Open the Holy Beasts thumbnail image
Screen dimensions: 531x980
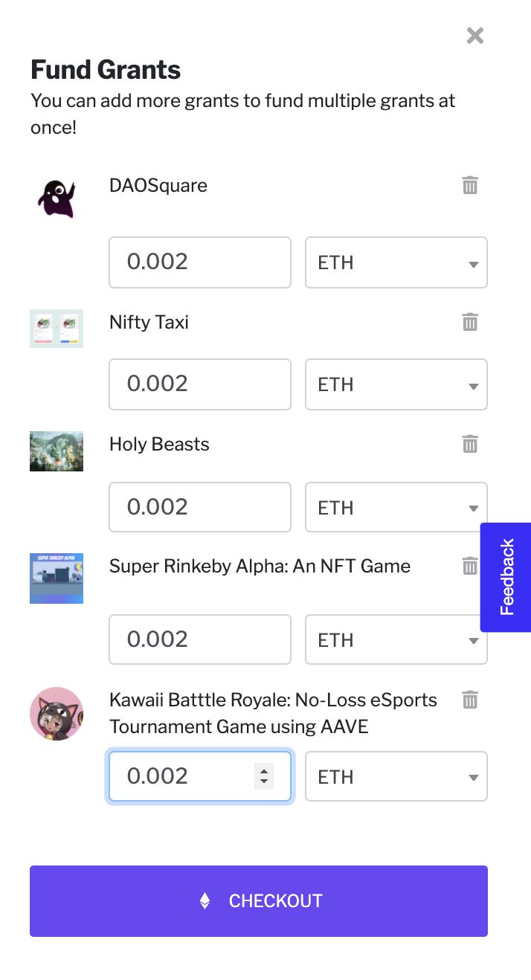pyautogui.click(x=57, y=451)
